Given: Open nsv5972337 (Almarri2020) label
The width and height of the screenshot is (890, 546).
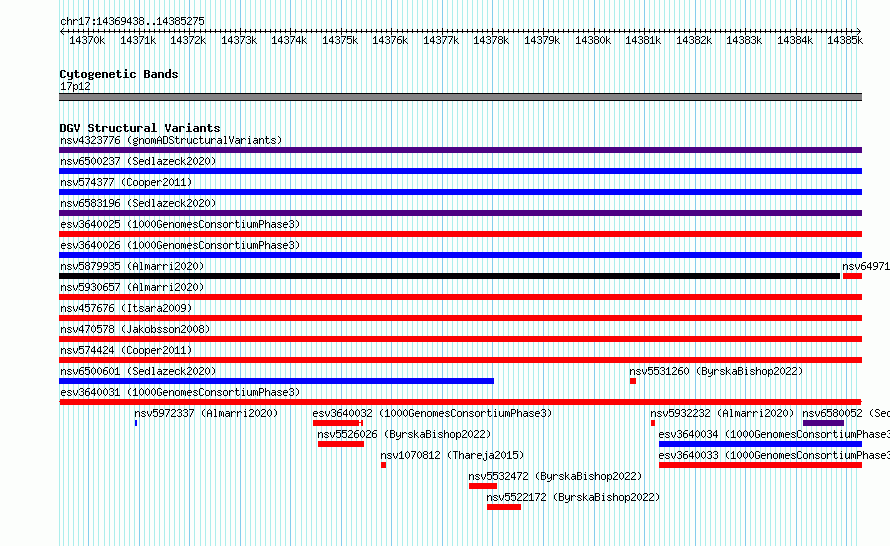Looking at the screenshot, I should tap(206, 413).
